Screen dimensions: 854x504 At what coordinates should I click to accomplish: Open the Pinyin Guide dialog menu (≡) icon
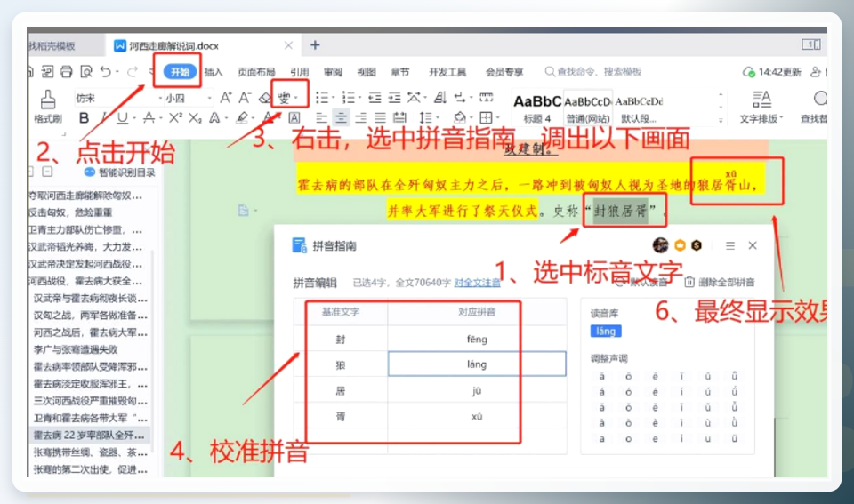point(730,246)
